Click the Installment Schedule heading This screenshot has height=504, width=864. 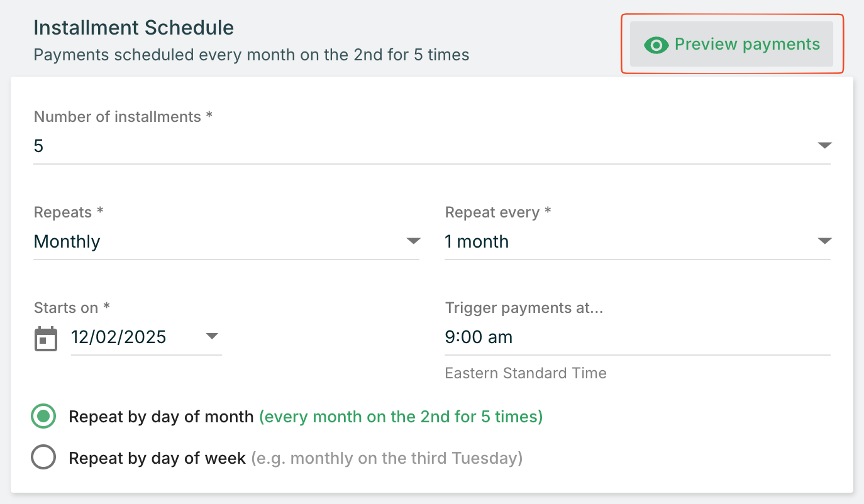point(133,28)
